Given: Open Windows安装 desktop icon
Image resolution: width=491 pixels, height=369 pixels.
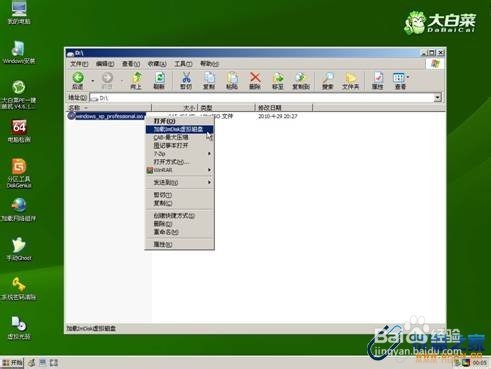Looking at the screenshot, I should [19, 52].
